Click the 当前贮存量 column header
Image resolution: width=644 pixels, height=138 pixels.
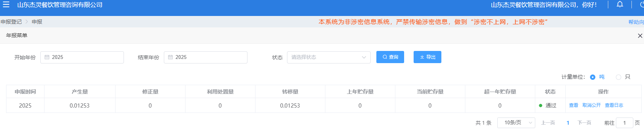coord(430,92)
